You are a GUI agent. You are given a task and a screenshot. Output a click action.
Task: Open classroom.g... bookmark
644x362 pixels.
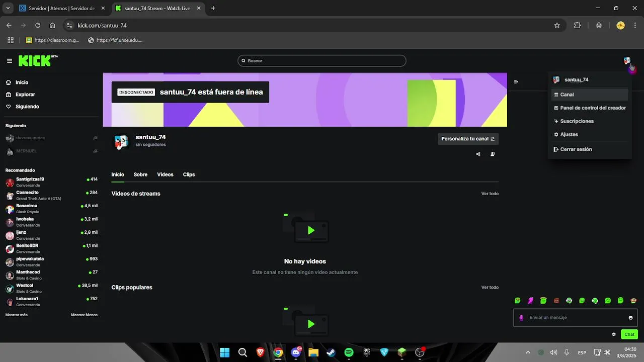52,40
